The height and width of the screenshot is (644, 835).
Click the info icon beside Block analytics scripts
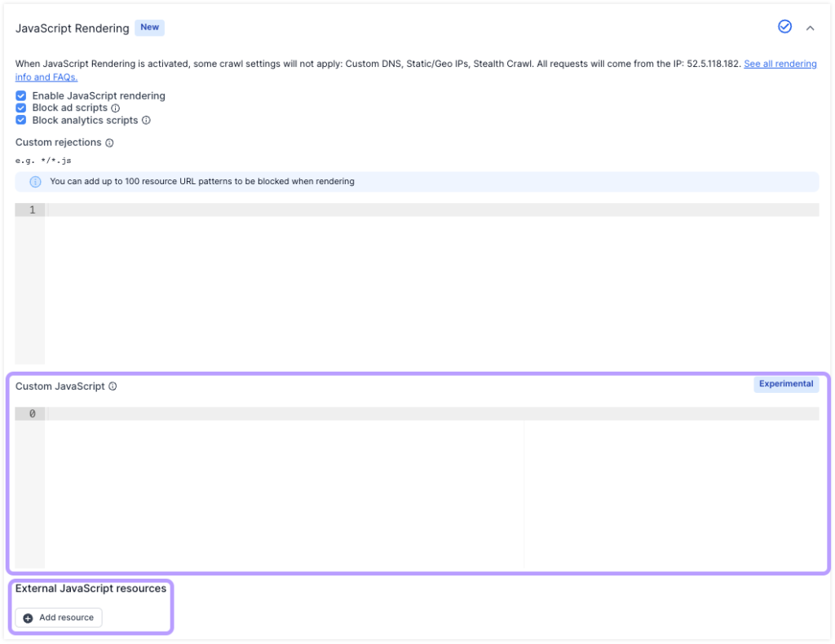point(146,120)
